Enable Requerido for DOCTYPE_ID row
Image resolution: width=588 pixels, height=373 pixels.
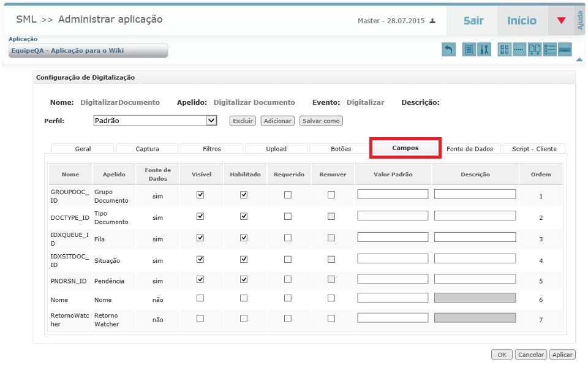(288, 216)
